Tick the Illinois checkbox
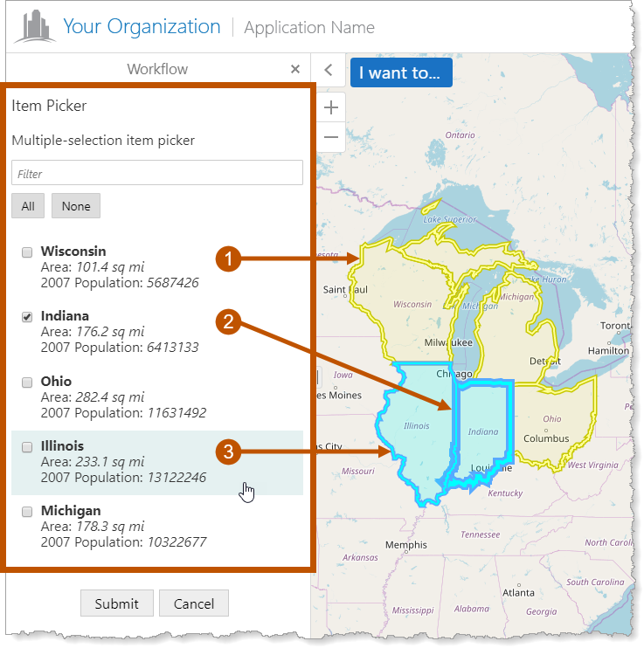Screen dimensions: 644x648 click(x=27, y=447)
